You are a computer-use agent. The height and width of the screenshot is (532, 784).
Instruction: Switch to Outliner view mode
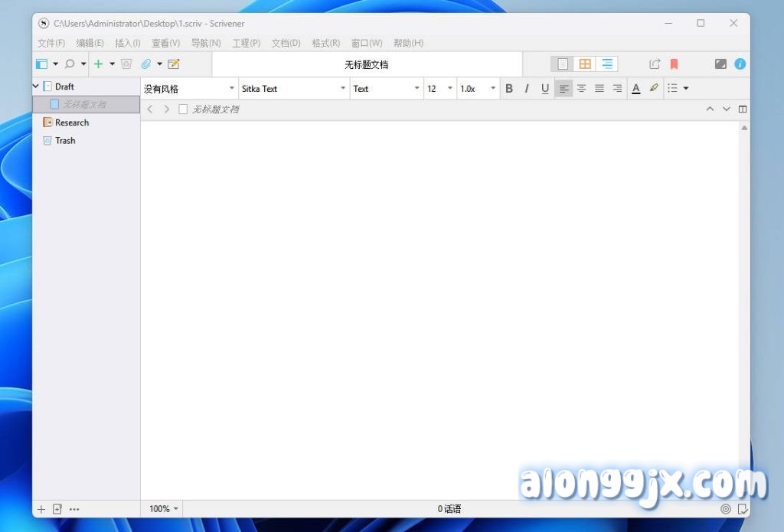(x=607, y=64)
